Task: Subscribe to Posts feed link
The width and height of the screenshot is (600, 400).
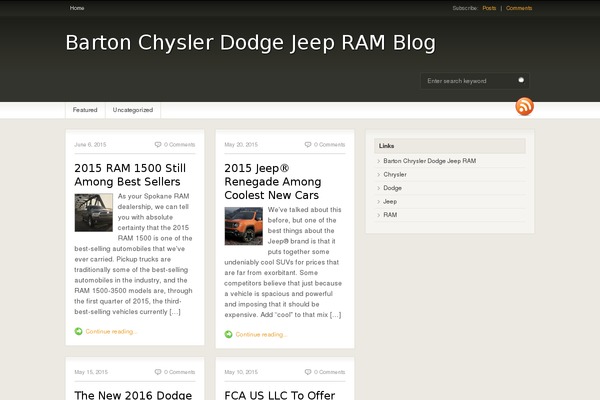Action: (489, 8)
